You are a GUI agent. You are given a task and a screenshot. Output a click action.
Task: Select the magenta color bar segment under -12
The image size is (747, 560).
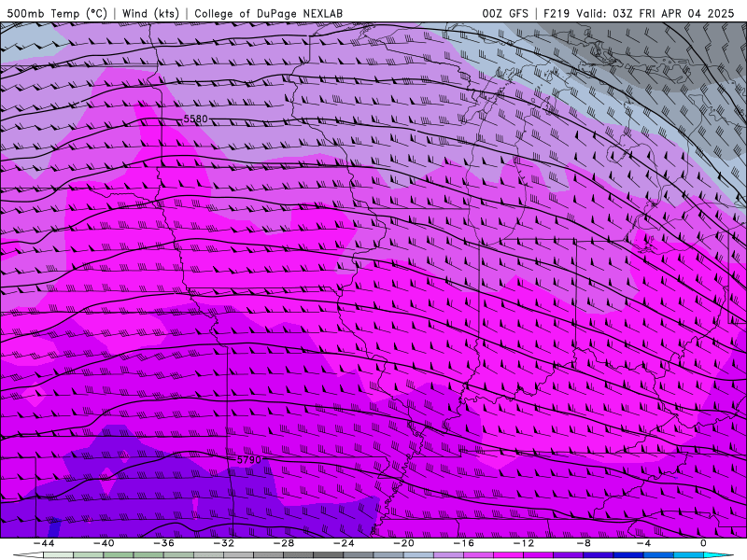(x=539, y=555)
